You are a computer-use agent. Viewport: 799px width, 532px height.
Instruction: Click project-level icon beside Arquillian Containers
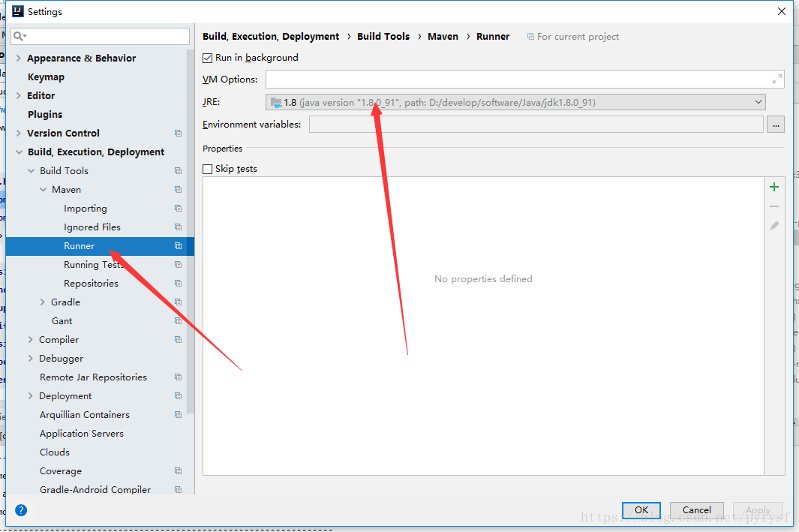click(x=178, y=415)
